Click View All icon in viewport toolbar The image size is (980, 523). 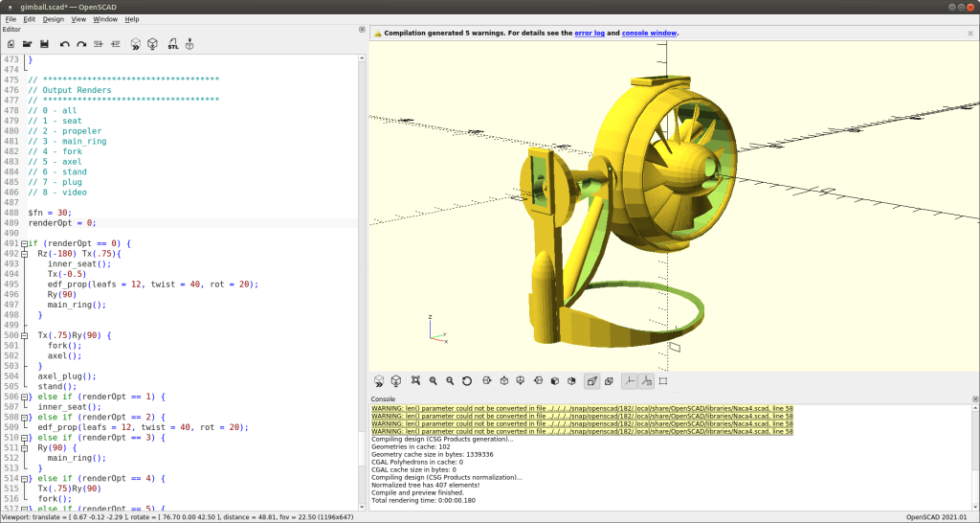pos(416,381)
